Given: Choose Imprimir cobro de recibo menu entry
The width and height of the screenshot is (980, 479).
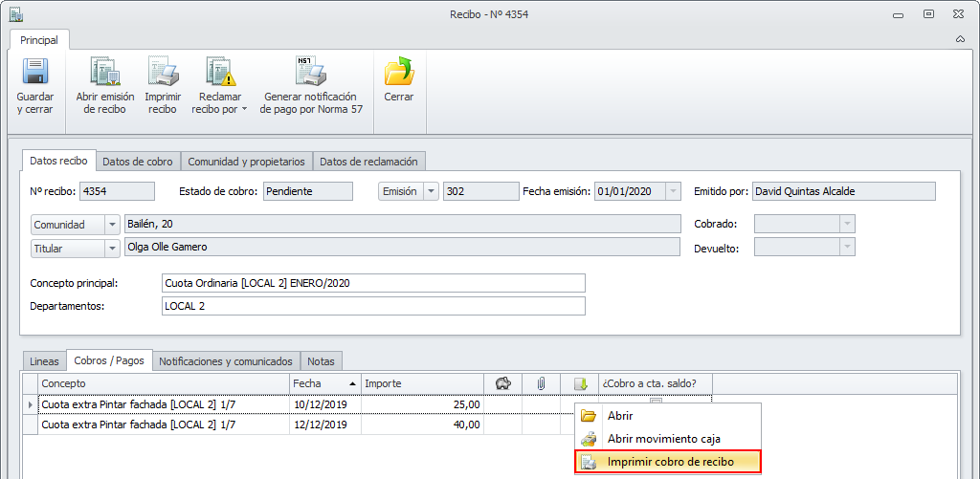Looking at the screenshot, I should (x=667, y=462).
